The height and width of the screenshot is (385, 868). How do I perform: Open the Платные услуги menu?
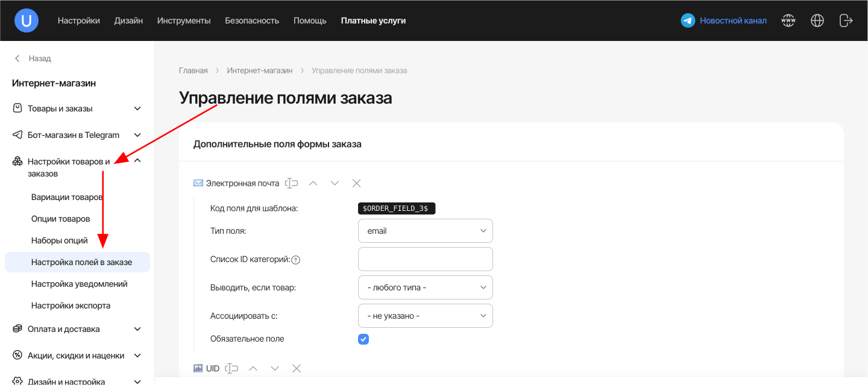373,20
